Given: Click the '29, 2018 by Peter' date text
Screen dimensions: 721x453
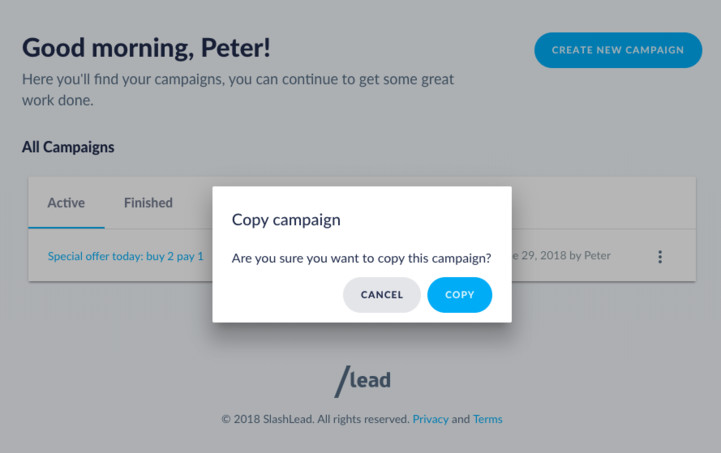Looking at the screenshot, I should click(562, 256).
